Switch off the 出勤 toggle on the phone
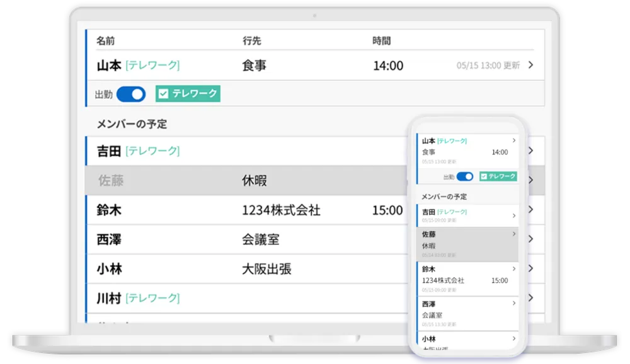Screen dimensions: 630x364 465,177
